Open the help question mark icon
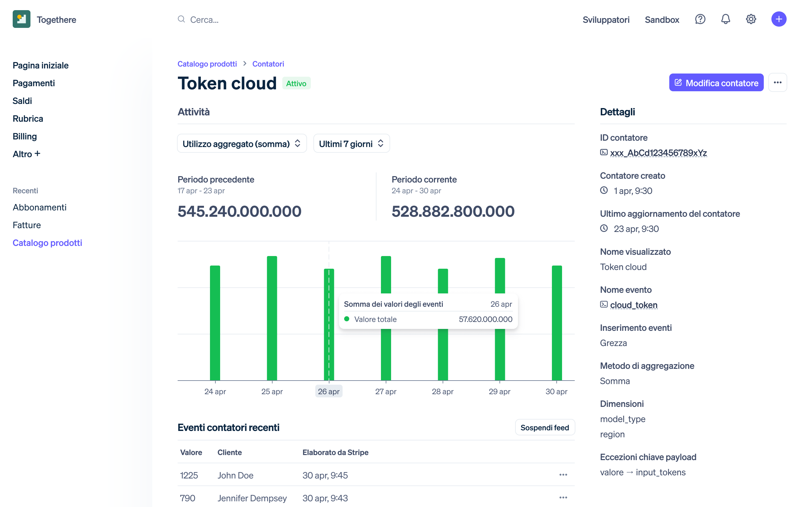This screenshot has height=507, width=812. coord(700,19)
